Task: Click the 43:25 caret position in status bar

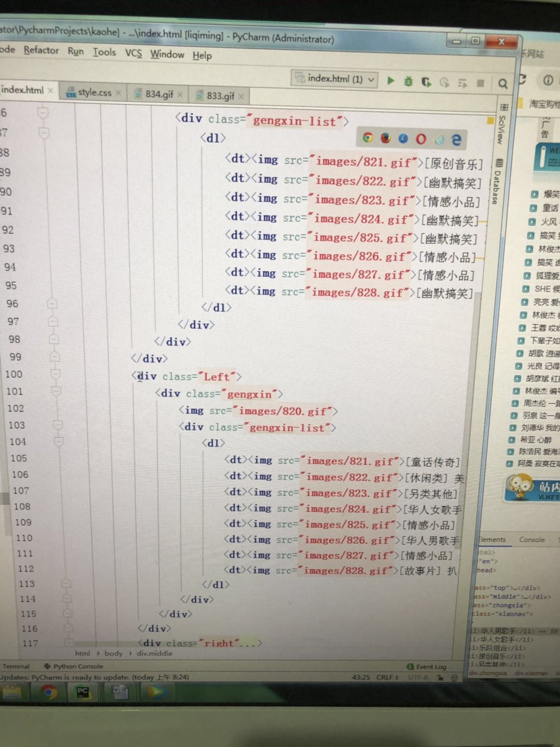Action: pyautogui.click(x=361, y=677)
